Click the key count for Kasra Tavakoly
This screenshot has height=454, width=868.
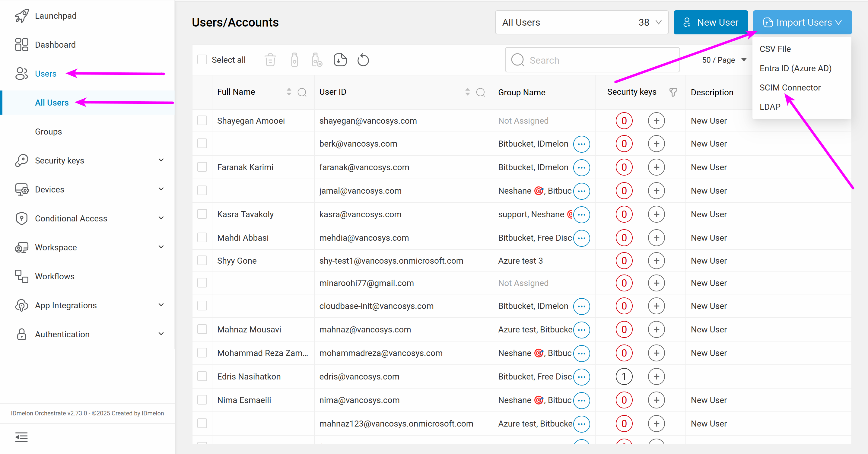coord(624,214)
